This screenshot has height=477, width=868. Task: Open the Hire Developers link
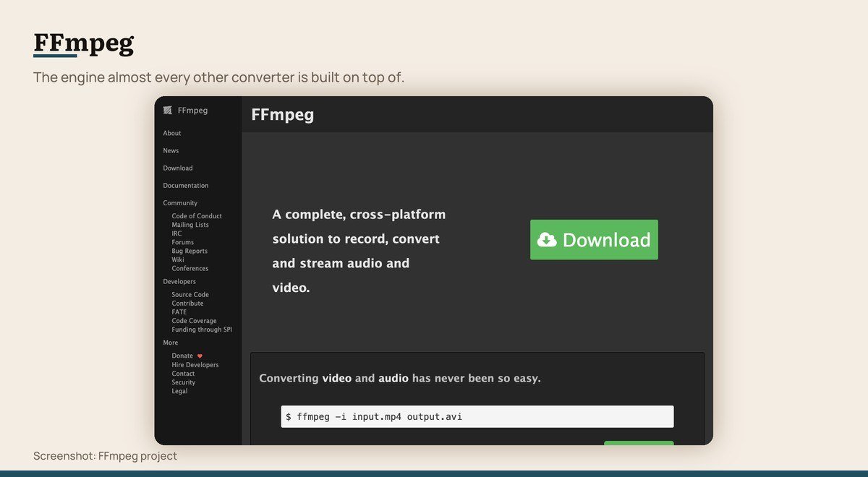(x=195, y=365)
